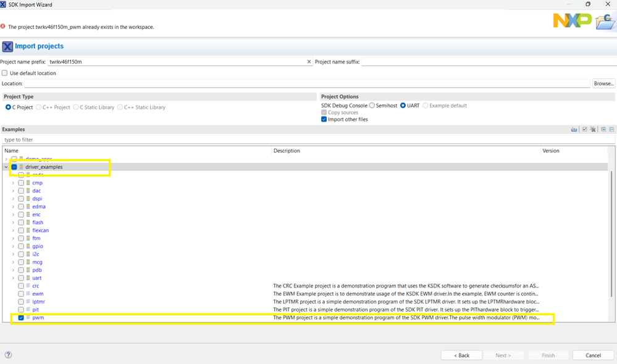Image resolution: width=617 pixels, height=364 pixels.
Task: Click the Project name suffix field
Action: point(489,62)
